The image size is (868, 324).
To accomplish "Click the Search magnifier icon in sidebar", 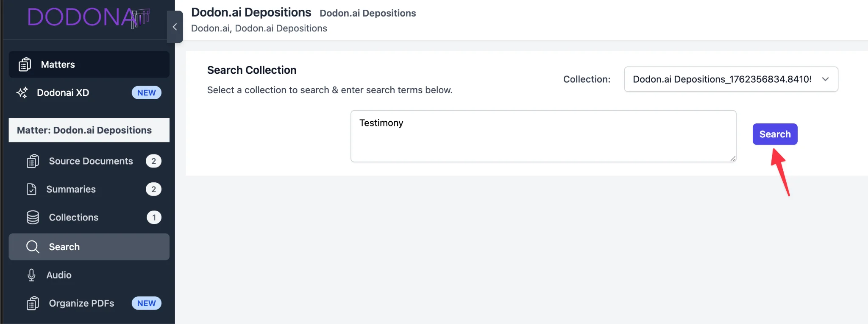I will pos(33,247).
